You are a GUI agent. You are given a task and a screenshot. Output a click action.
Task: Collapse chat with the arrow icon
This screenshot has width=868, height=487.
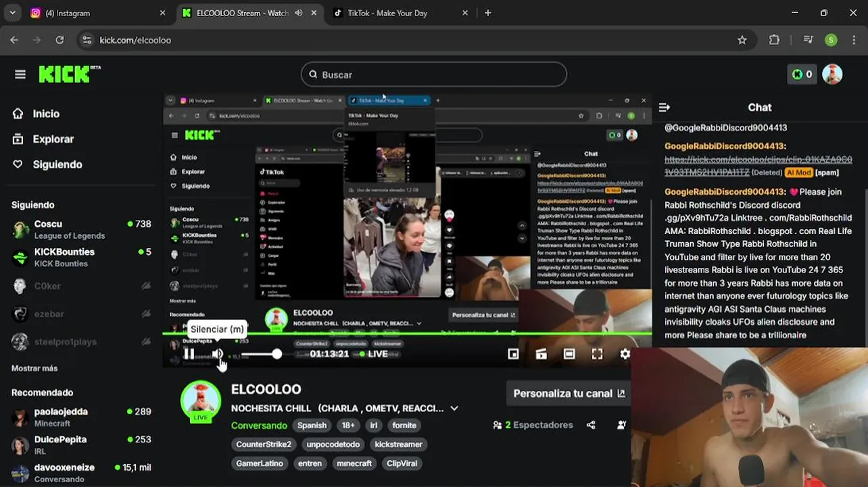(x=665, y=107)
